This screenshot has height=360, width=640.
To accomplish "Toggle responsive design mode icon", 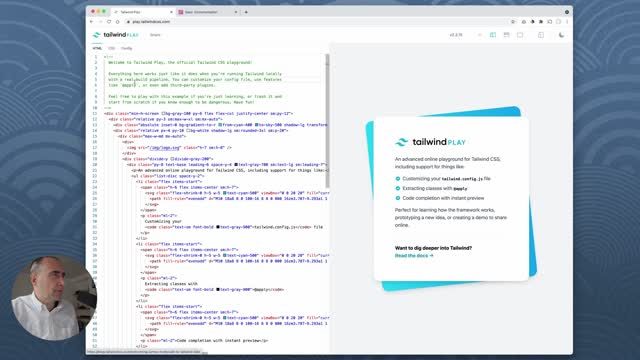I will 541,35.
